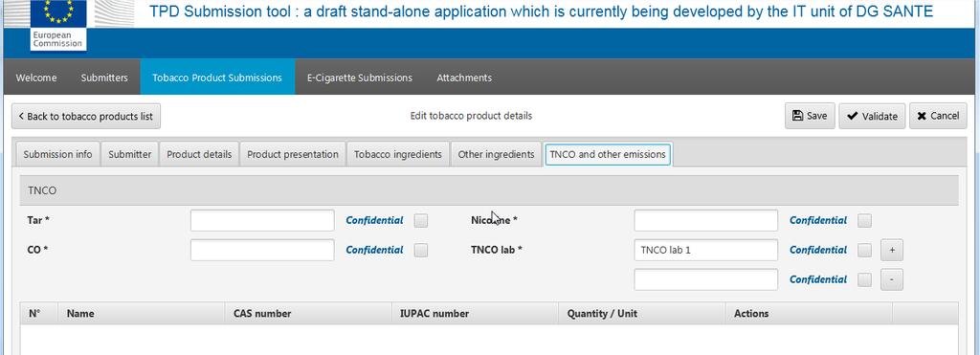
Task: Click the Validate button
Action: click(x=872, y=116)
